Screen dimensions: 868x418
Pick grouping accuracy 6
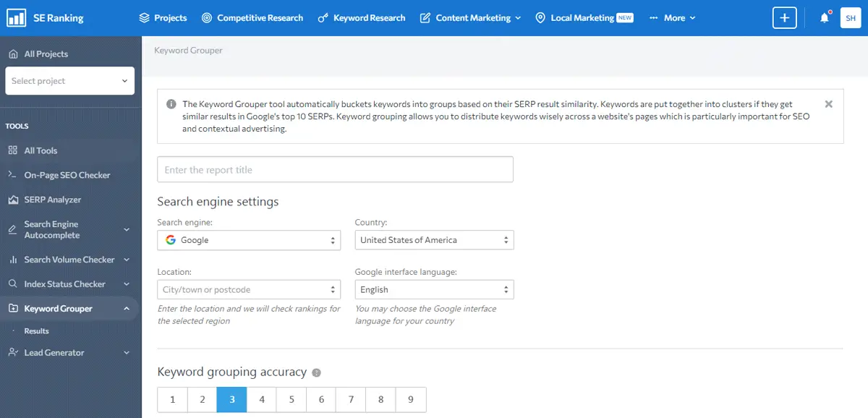[321, 399]
